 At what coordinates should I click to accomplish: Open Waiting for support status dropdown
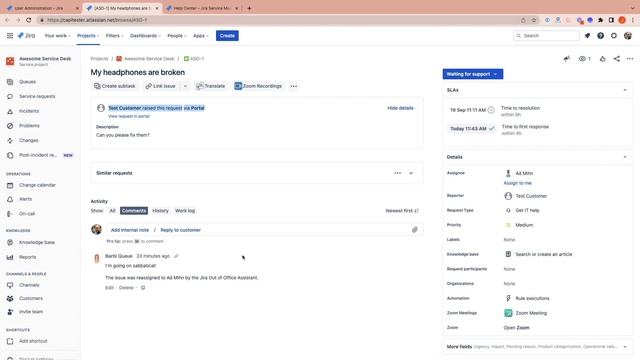coord(473,74)
